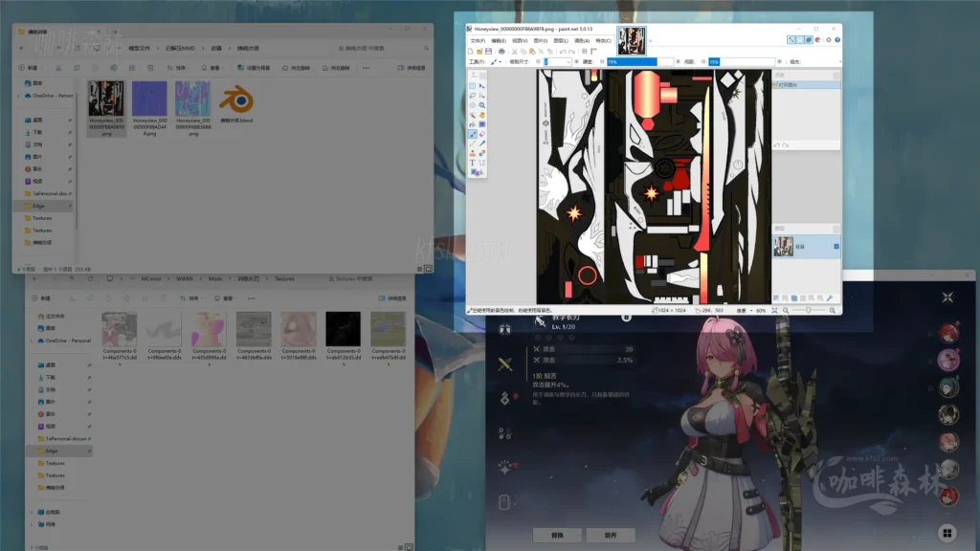980x551 pixels.
Task: Select the 捕晓炎塔.blend Blender file
Action: [x=235, y=103]
